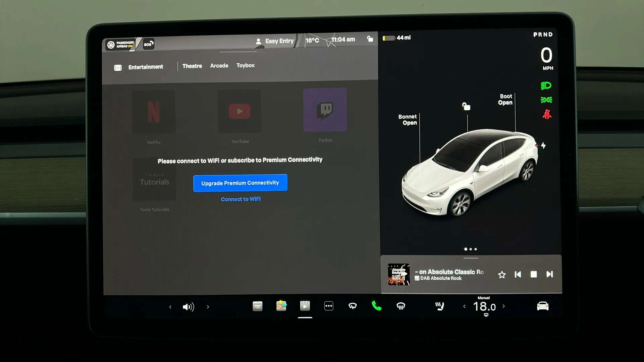Tap the white Model Y car image
Image resolution: width=644 pixels, height=362 pixels.
coord(470,173)
